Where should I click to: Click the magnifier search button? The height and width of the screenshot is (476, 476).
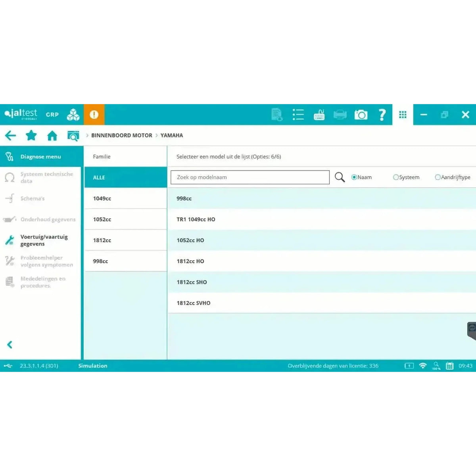340,177
